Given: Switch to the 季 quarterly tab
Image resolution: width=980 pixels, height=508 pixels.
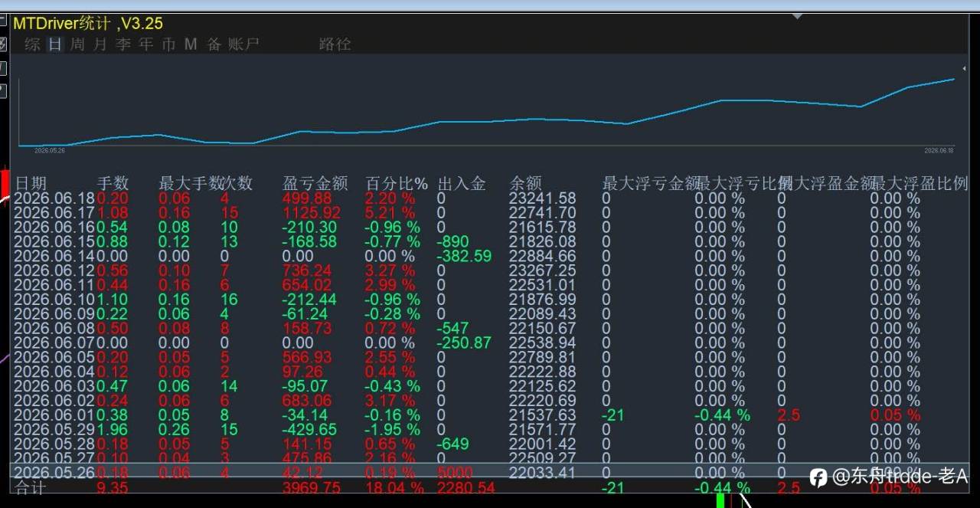Looking at the screenshot, I should (x=123, y=44).
